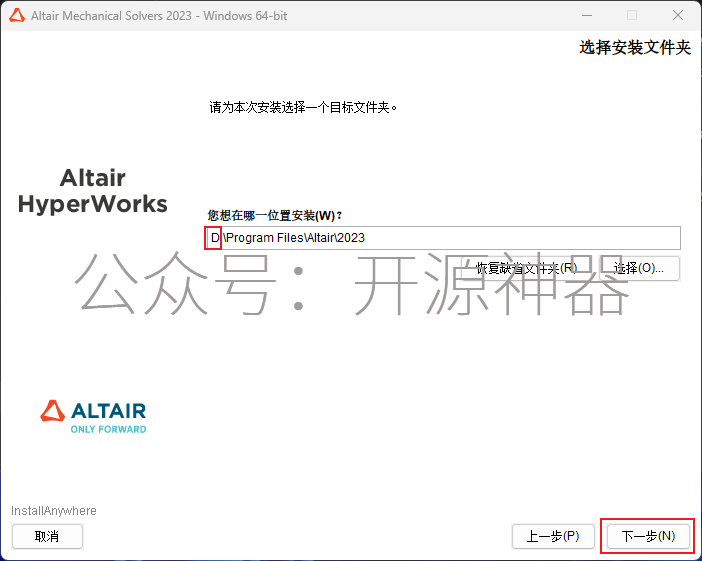Click the InstallAnywhere label
This screenshot has width=702, height=561.
pos(54,511)
